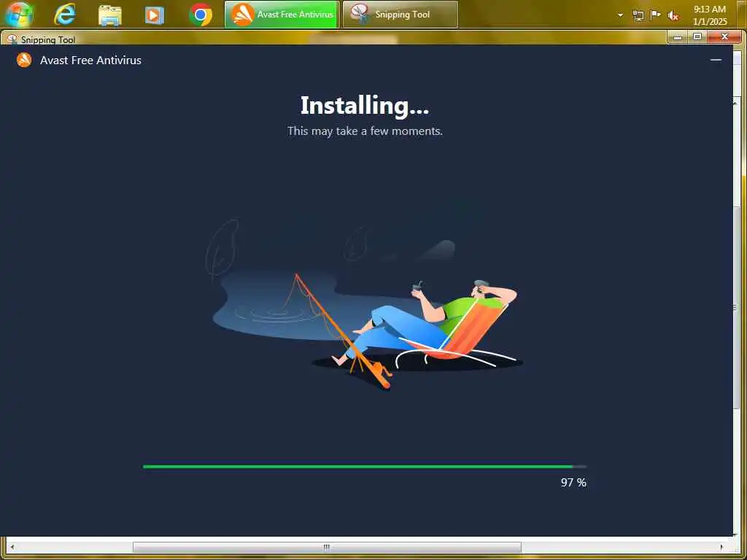Click the fishing man illustration
The height and width of the screenshot is (560, 747).
(365, 305)
